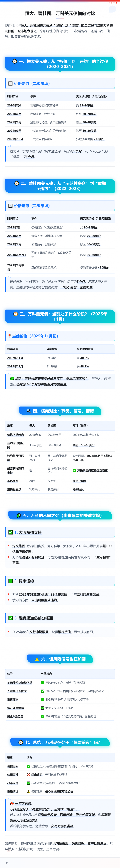Click the 二、碧桂园美元债 section banner
The image size is (120, 868).
click(60, 186)
